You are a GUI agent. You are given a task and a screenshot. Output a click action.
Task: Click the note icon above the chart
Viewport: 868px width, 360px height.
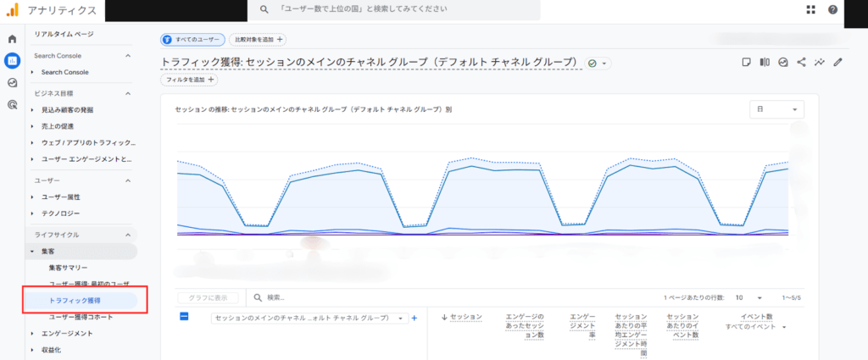click(746, 63)
